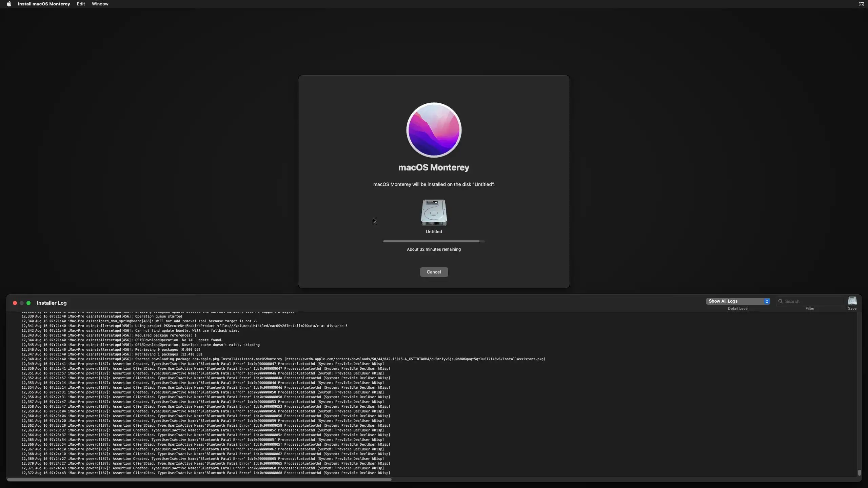Click the Save log icon
The image size is (868, 488).
point(852,301)
